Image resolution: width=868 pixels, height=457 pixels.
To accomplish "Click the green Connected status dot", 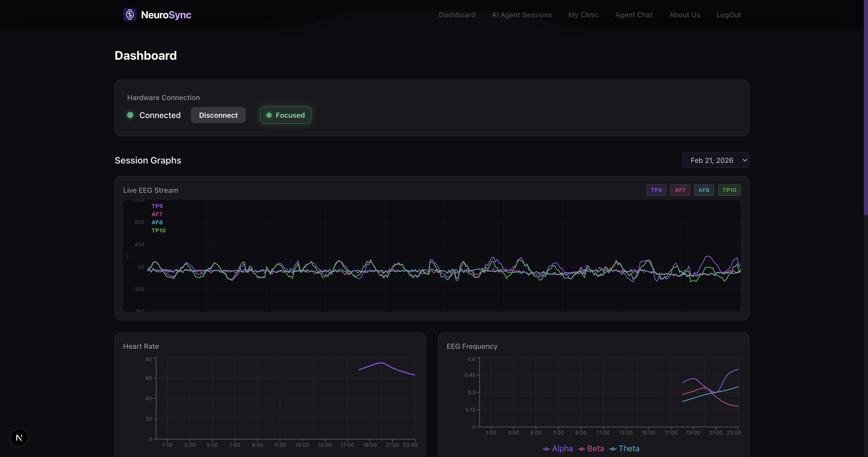I will click(130, 115).
